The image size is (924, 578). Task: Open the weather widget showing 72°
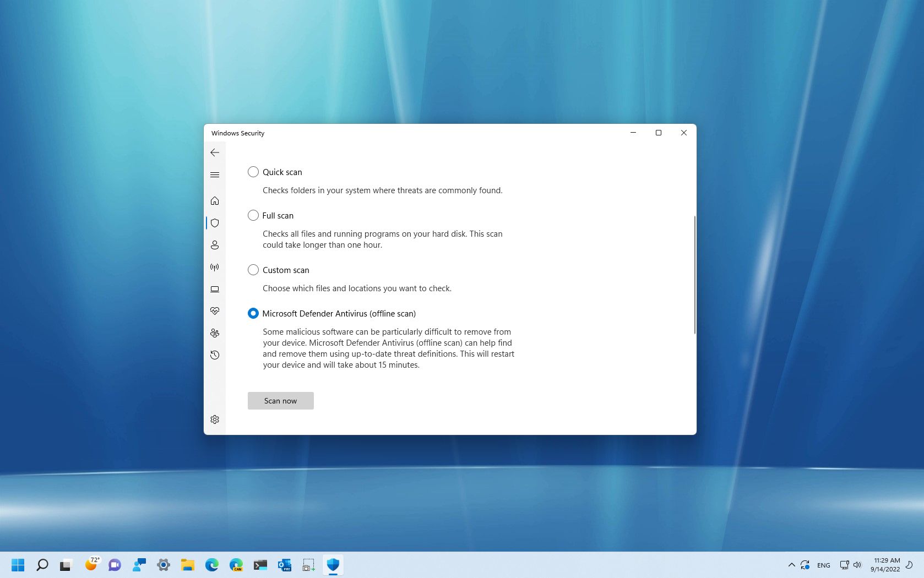tap(91, 565)
